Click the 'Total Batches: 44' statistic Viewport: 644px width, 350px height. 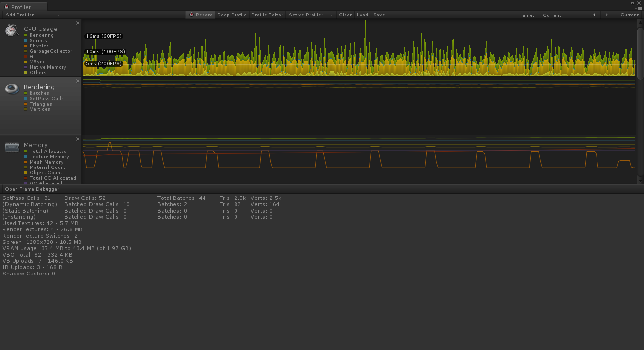(x=182, y=198)
